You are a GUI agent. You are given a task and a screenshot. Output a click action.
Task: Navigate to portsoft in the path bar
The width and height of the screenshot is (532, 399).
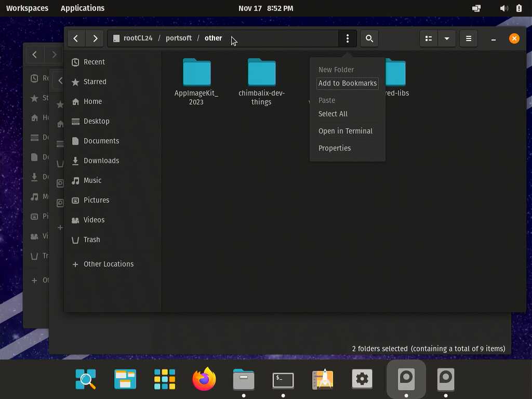(178, 38)
